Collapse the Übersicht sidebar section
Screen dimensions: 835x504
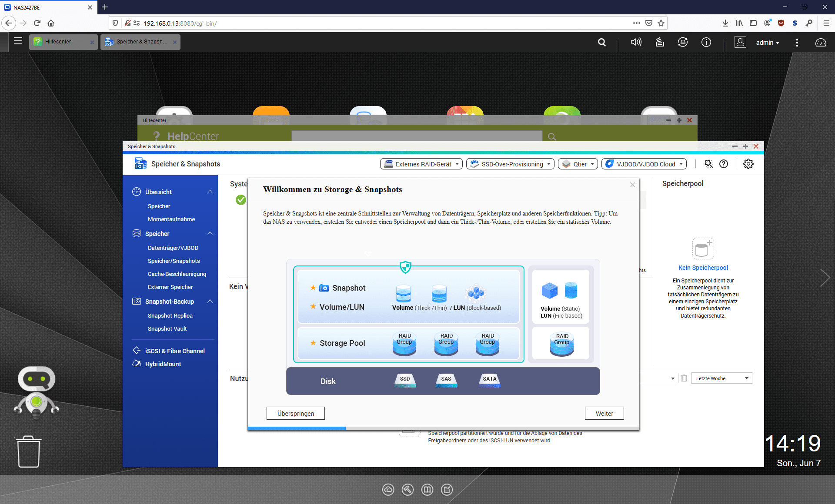coord(210,192)
